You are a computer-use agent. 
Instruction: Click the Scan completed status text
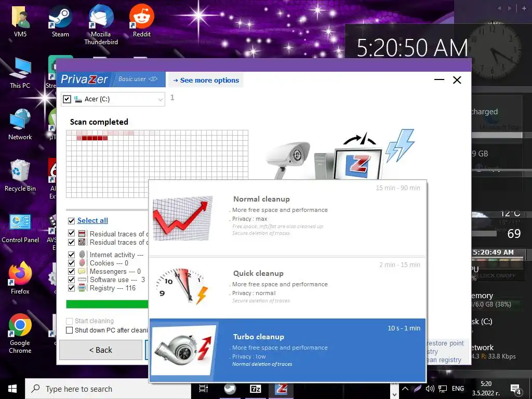(99, 122)
